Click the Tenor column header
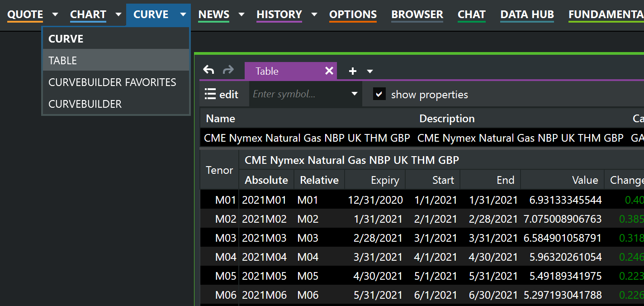 coord(219,170)
